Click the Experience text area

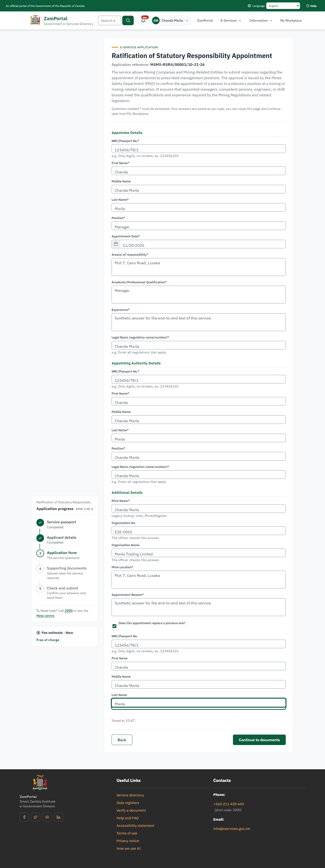(199, 322)
